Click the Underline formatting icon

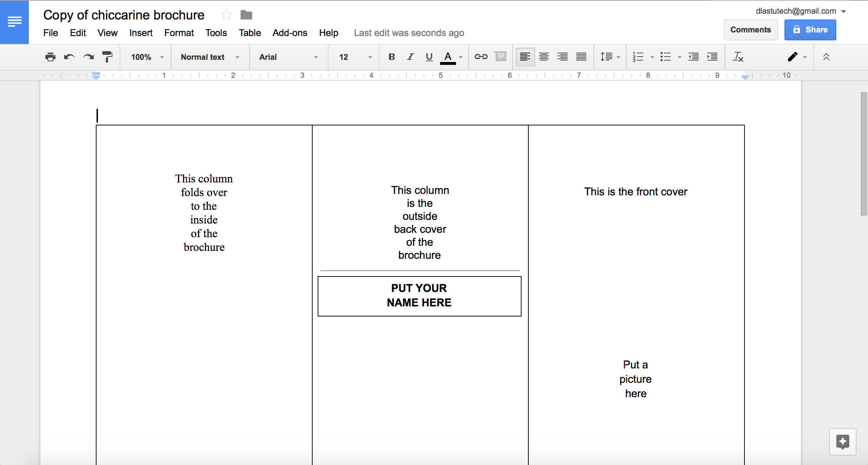point(430,57)
